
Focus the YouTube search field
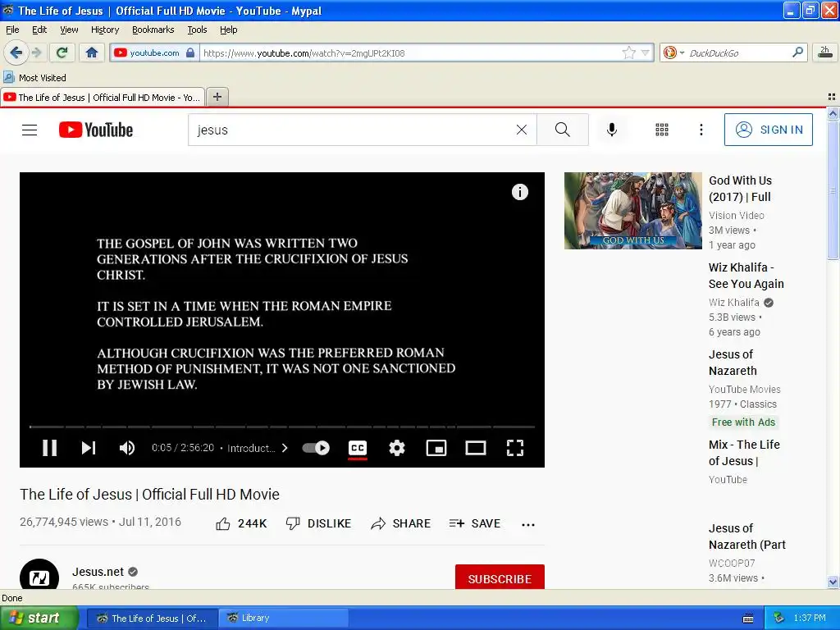coord(354,130)
